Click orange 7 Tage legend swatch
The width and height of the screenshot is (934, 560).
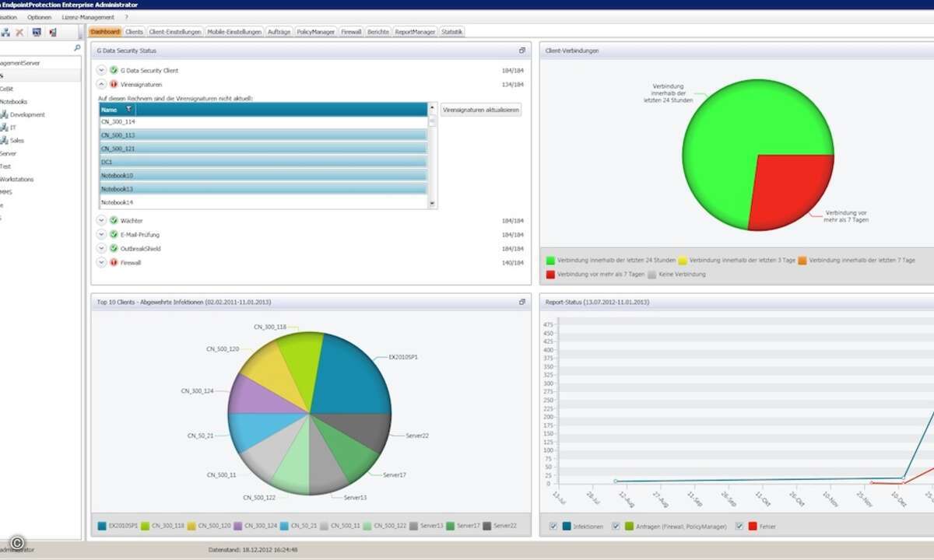click(x=802, y=261)
